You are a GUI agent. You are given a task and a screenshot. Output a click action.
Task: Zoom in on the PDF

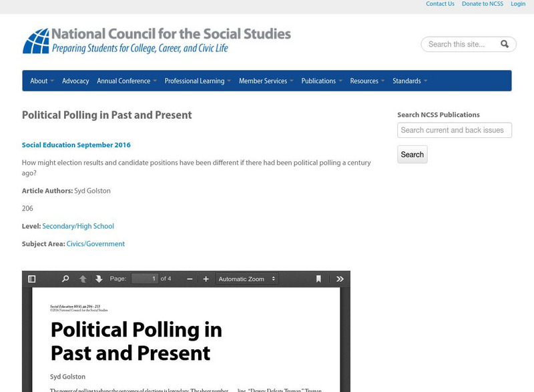pyautogui.click(x=206, y=279)
